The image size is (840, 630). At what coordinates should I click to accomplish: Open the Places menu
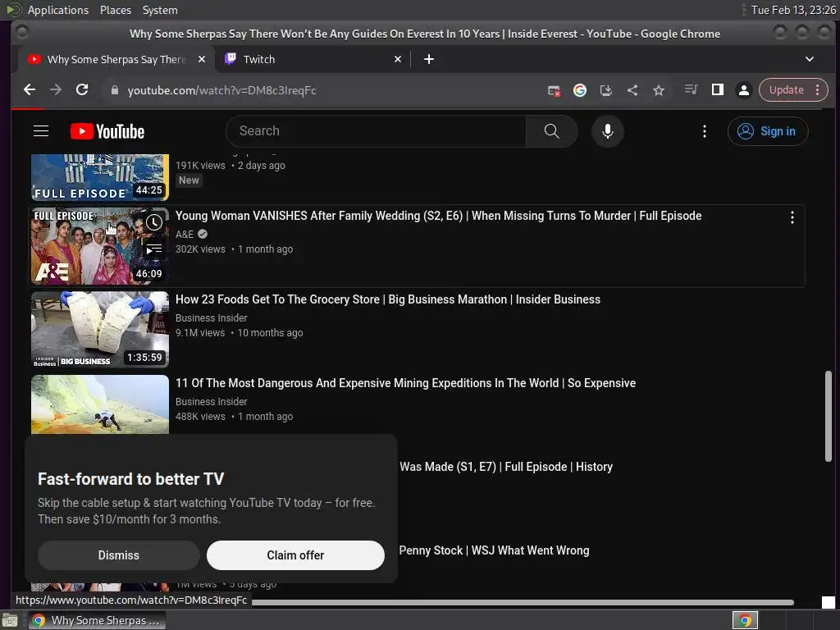click(116, 10)
